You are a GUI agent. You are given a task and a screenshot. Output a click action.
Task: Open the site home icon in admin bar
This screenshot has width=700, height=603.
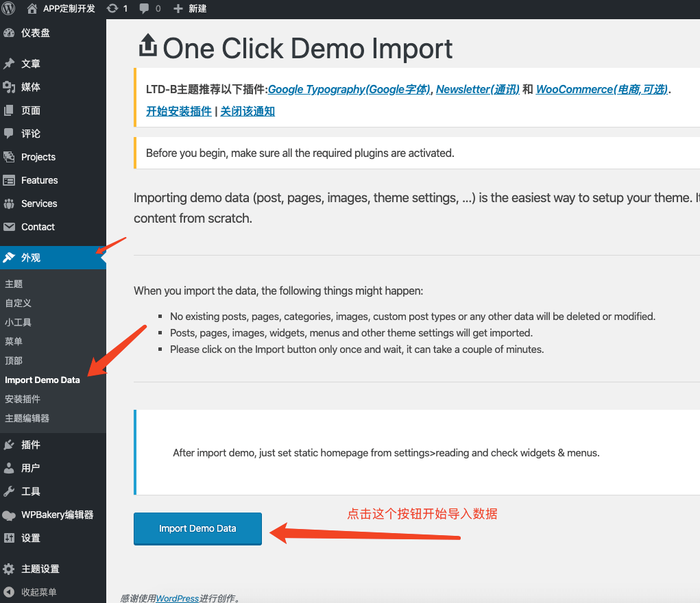[x=32, y=8]
